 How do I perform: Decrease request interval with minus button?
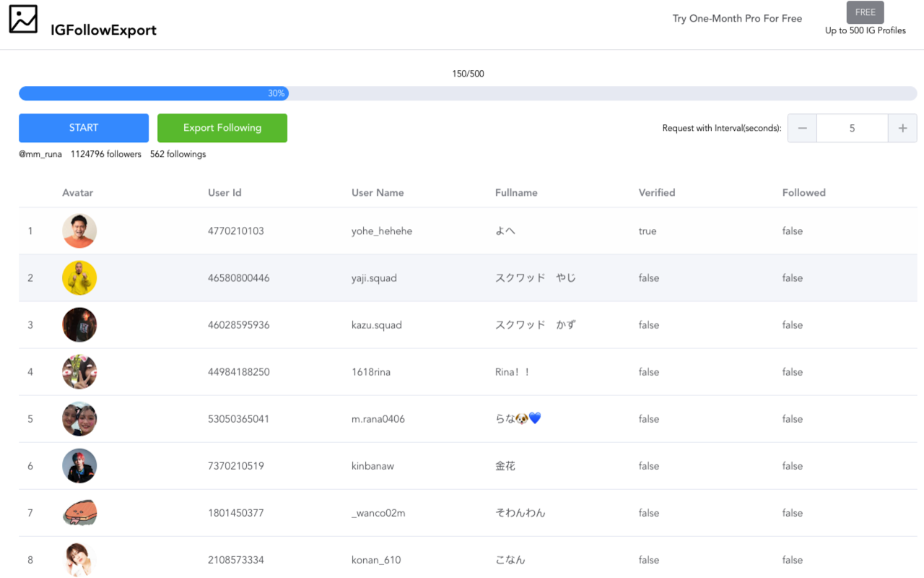[x=802, y=129]
